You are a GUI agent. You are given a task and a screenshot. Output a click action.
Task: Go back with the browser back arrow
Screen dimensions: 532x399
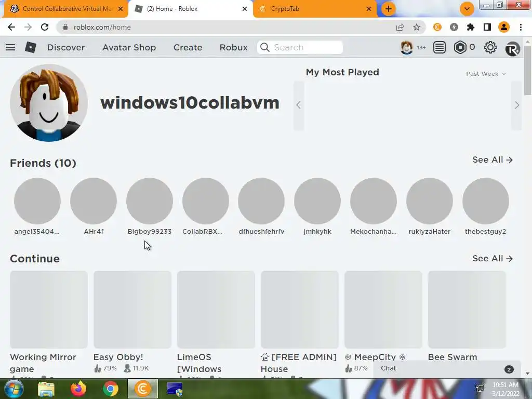pos(11,27)
